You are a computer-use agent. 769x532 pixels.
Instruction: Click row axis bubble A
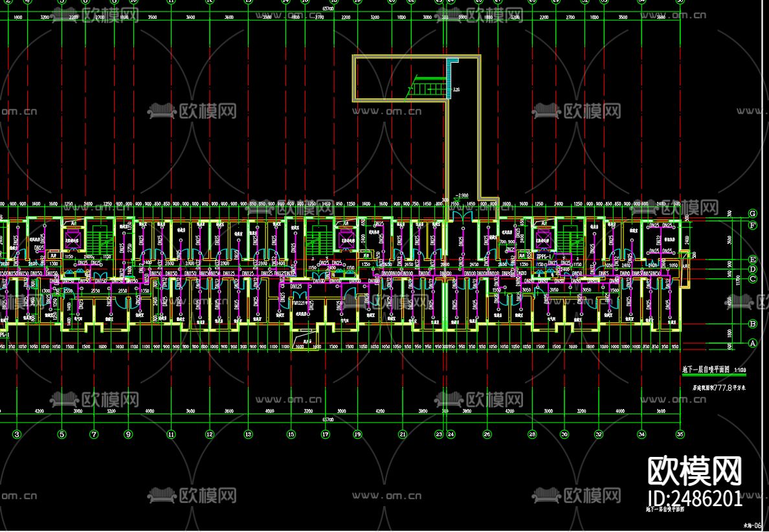(x=753, y=344)
